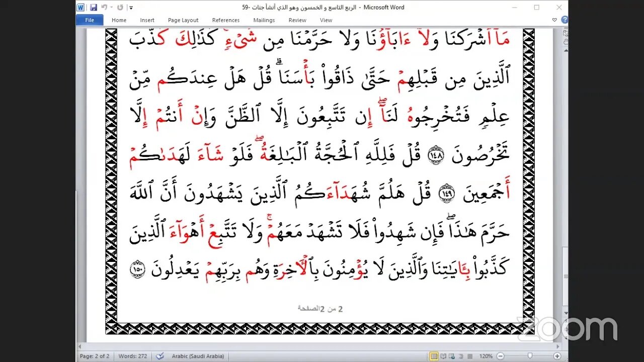Click the proofing errors check icon

click(x=159, y=356)
